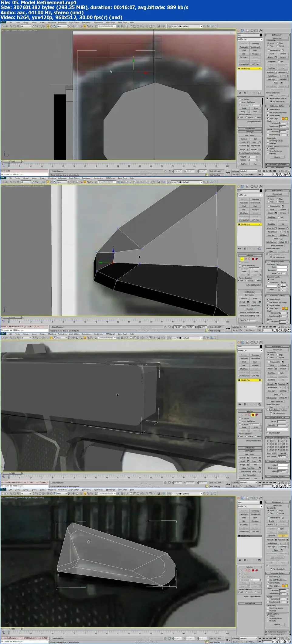In the 00:18:34 frame, open the Create panel tab
292x644 pixels.
pyautogui.click(x=239, y=187)
